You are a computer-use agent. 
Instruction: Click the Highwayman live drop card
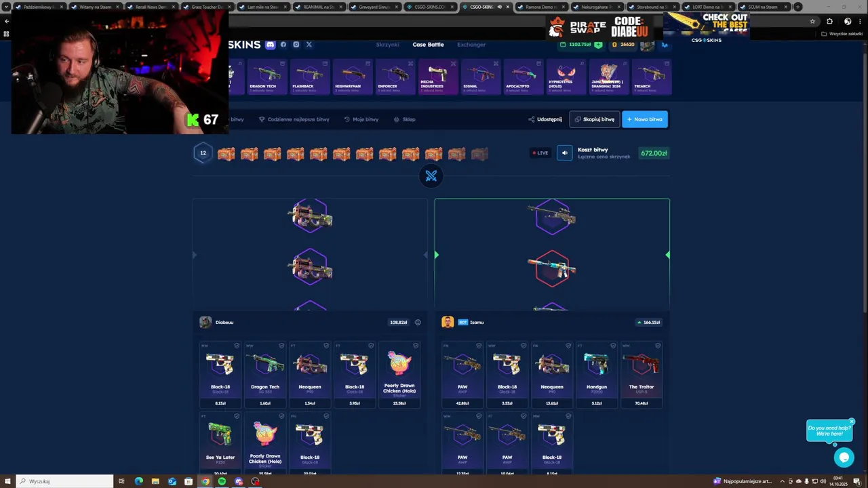point(353,77)
